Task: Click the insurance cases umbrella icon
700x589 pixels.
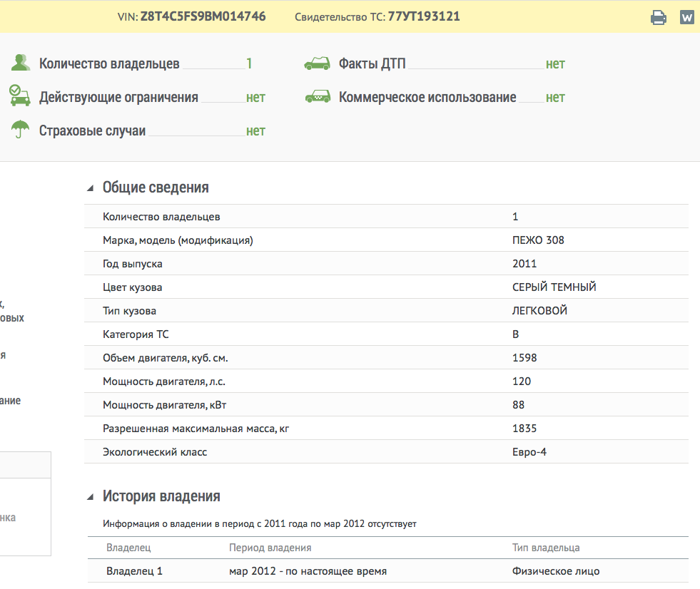Action: coord(20,130)
